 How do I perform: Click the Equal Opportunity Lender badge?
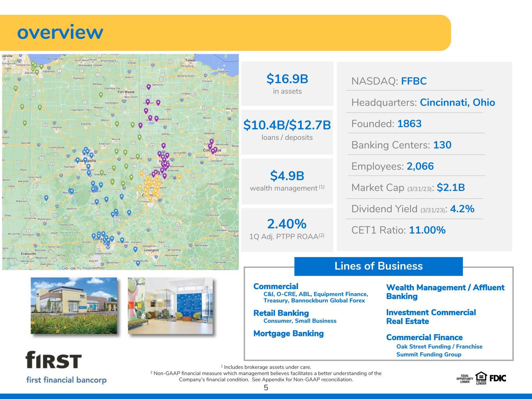[x=465, y=379]
